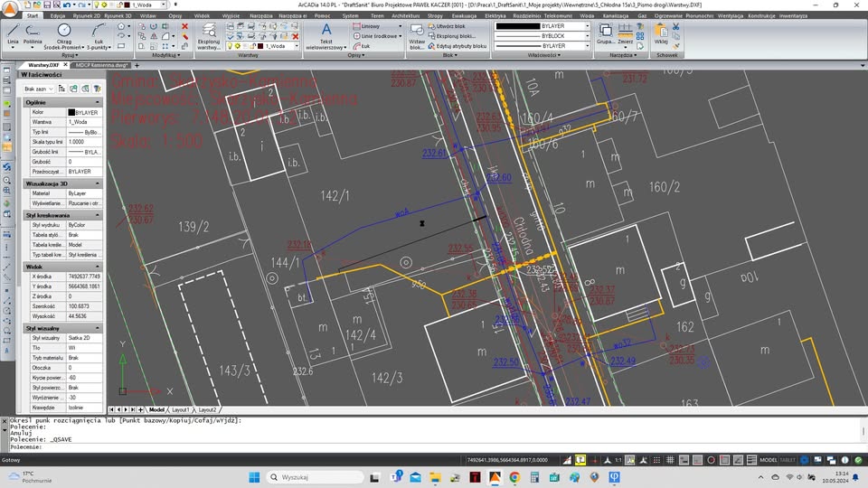Click the ArCADia application logo button
Image resolution: width=868 pixels, height=488 pixels.
click(x=10, y=8)
